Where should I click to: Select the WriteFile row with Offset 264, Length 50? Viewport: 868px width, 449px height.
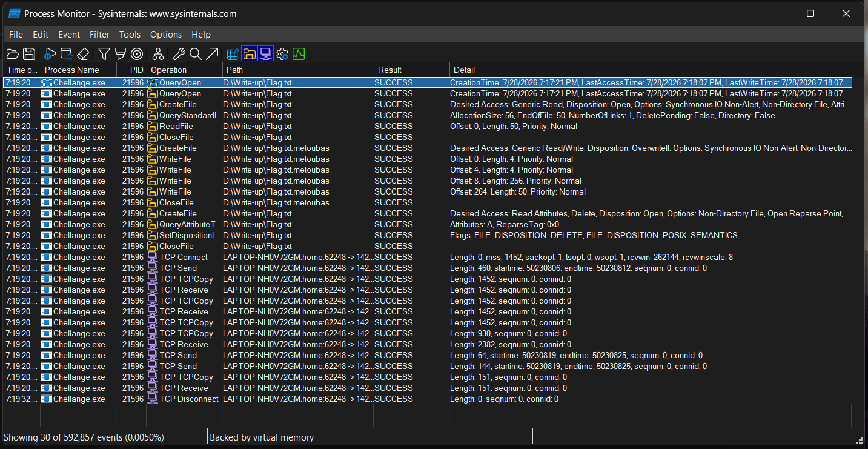pos(428,191)
